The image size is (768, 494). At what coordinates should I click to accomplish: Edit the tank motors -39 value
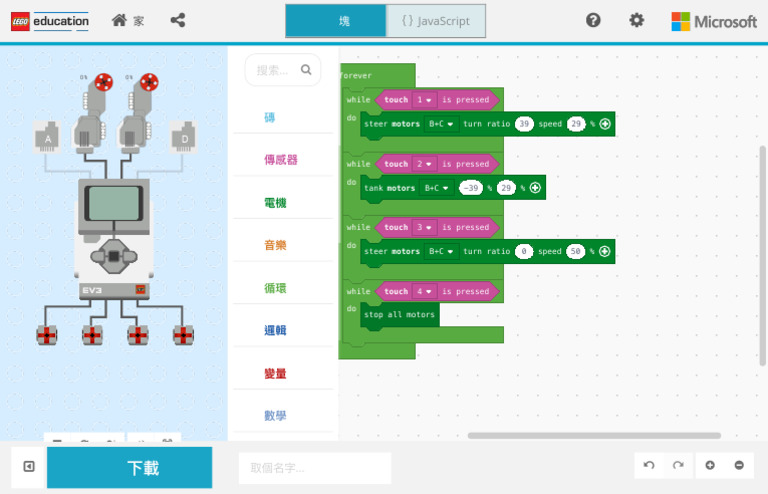[471, 188]
